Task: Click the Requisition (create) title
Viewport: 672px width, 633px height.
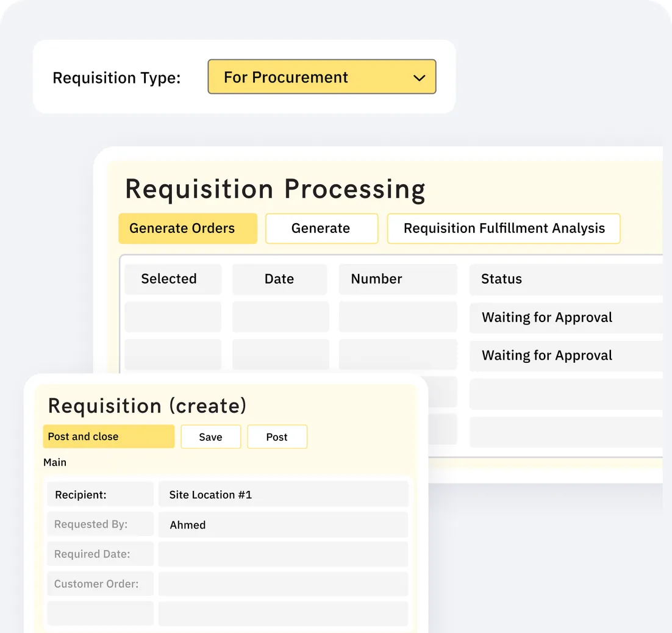Action: coord(147,406)
